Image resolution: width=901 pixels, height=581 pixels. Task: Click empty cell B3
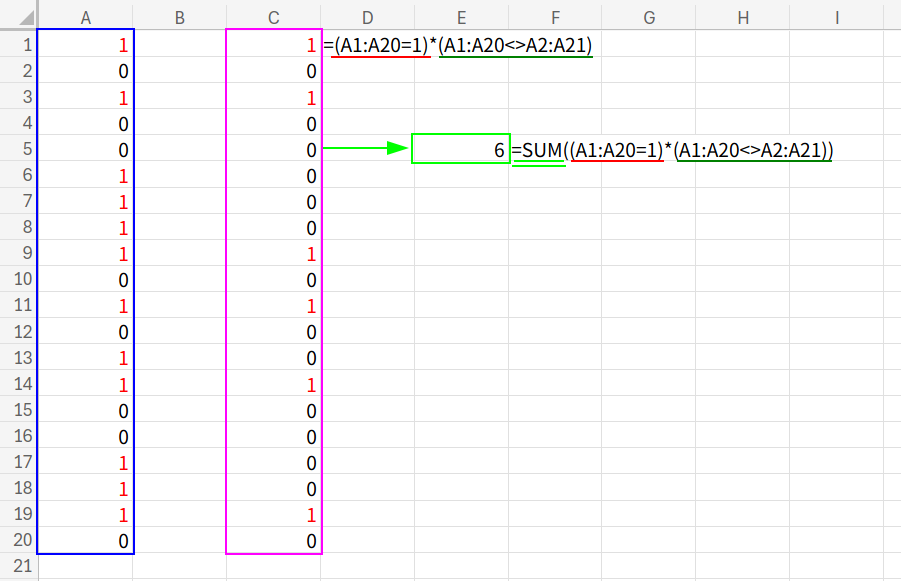179,98
